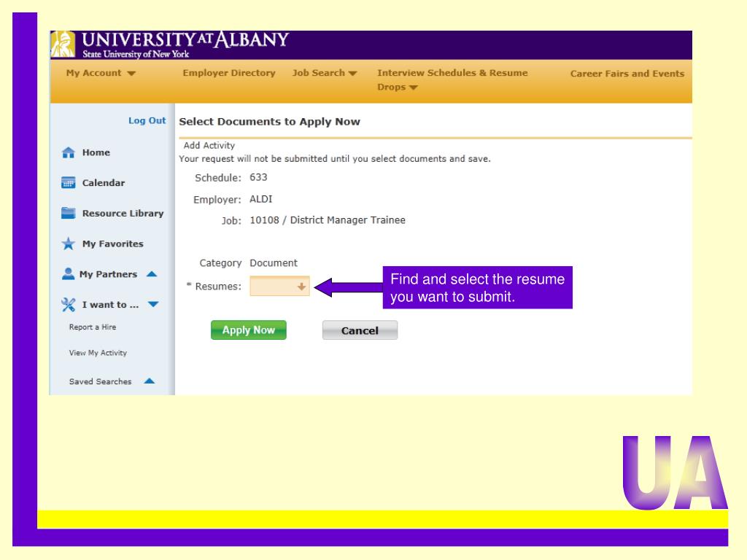This screenshot has height=560, width=747.
Task: Click the Category column header
Action: (x=220, y=262)
